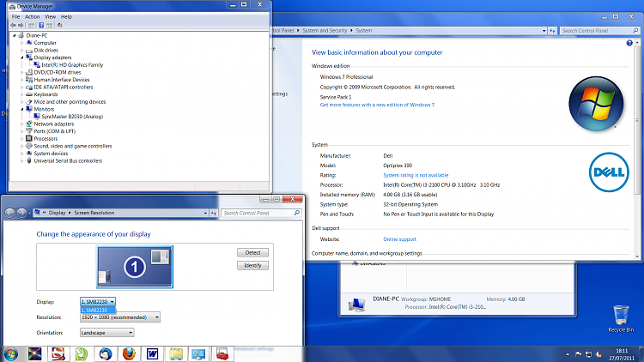Screen dimensions: 644x362
Task: Expand the Disk drives category
Action: pos(21,50)
